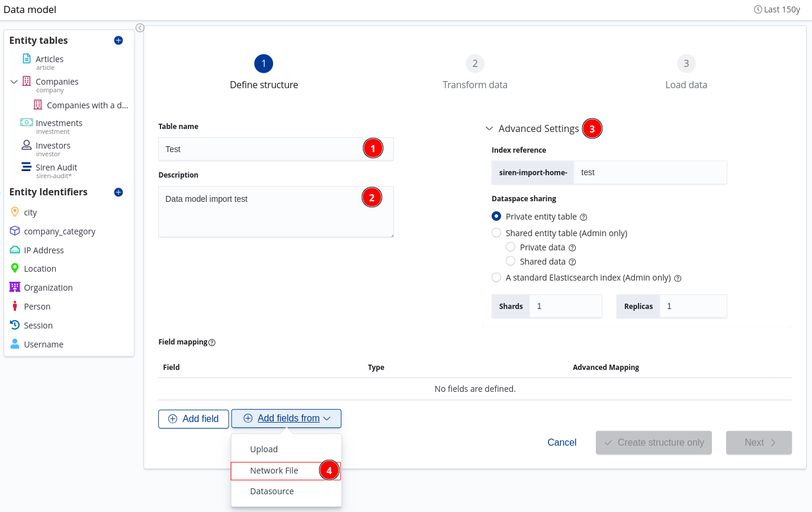Click the Investments money icon
812x512 pixels.
[26, 123]
